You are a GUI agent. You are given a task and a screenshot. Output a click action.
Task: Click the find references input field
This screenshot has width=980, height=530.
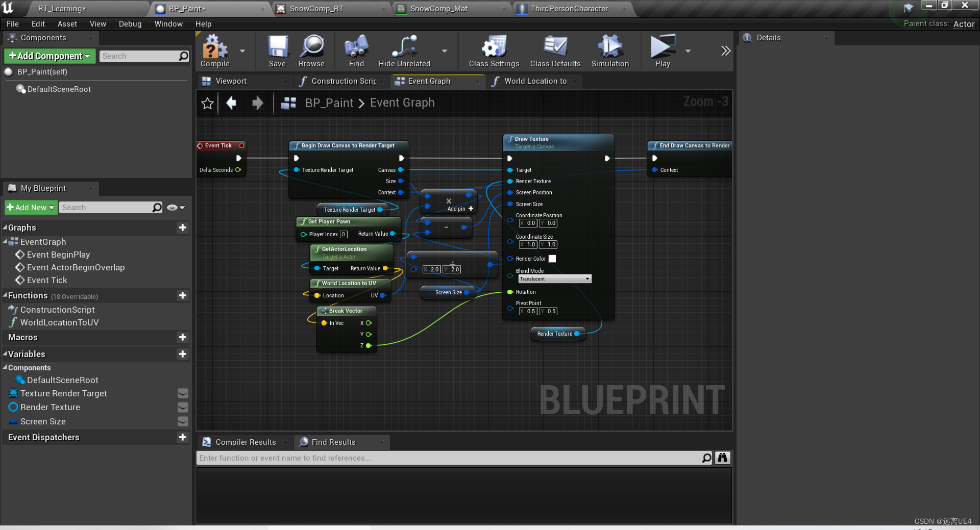pyautogui.click(x=449, y=458)
